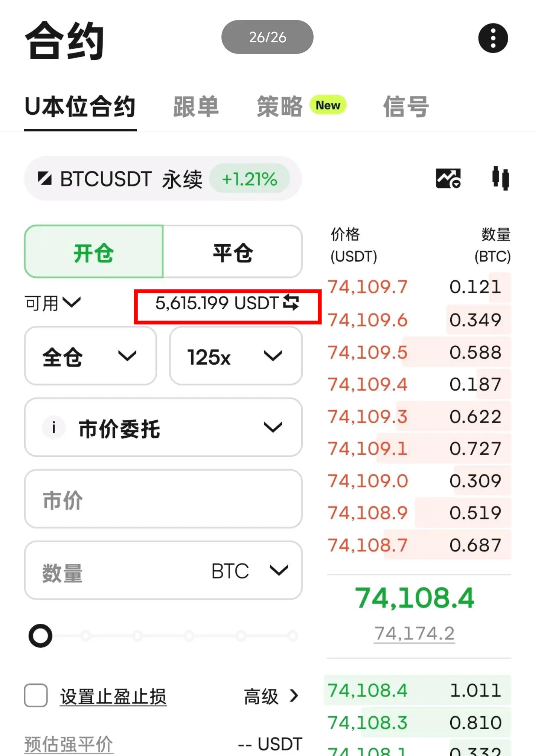Image resolution: width=535 pixels, height=756 pixels.
Task: Tap the 数量 (BTC) column header
Action: (493, 245)
